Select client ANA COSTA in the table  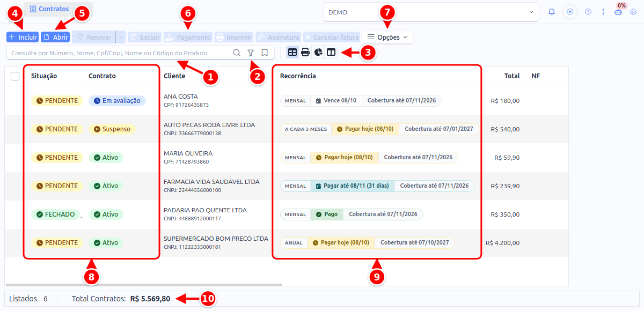point(181,97)
